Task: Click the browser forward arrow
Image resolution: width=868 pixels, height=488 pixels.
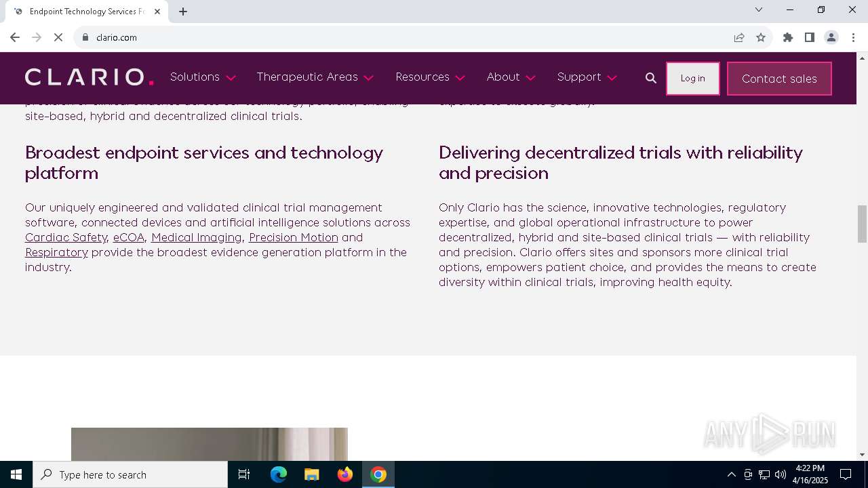Action: (37, 37)
